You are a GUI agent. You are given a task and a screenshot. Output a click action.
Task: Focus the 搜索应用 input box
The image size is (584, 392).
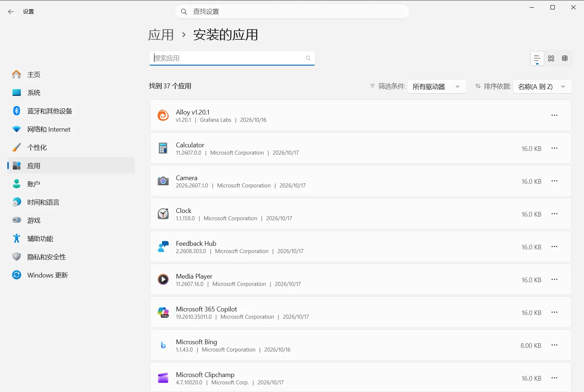(232, 58)
